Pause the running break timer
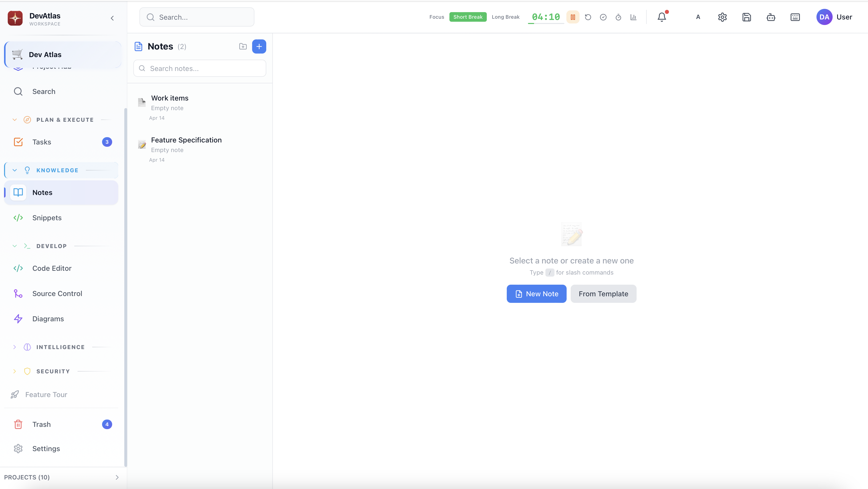The image size is (868, 489). pos(572,17)
